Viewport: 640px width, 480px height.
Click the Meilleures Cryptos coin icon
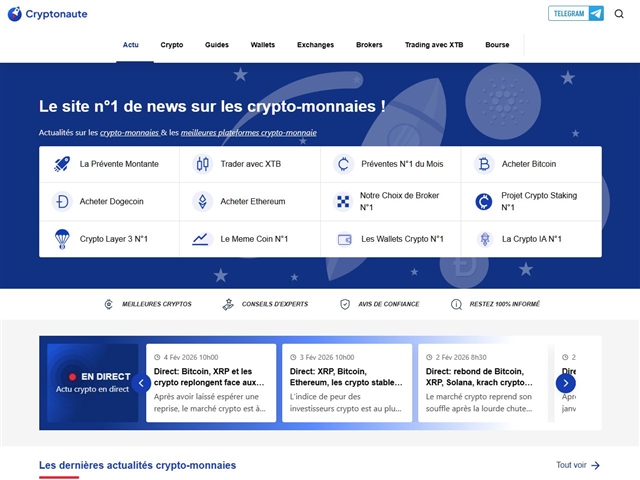pos(109,304)
